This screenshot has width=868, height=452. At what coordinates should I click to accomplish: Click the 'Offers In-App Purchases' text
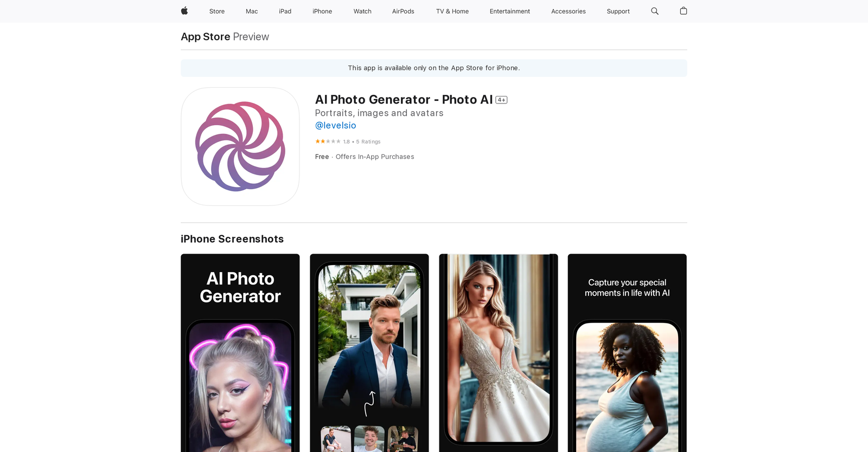[375, 157]
